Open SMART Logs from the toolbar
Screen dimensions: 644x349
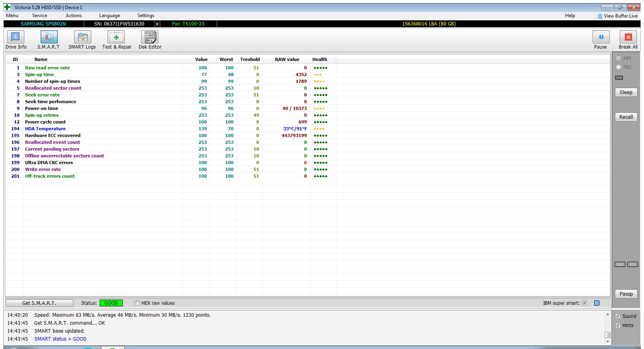point(82,40)
